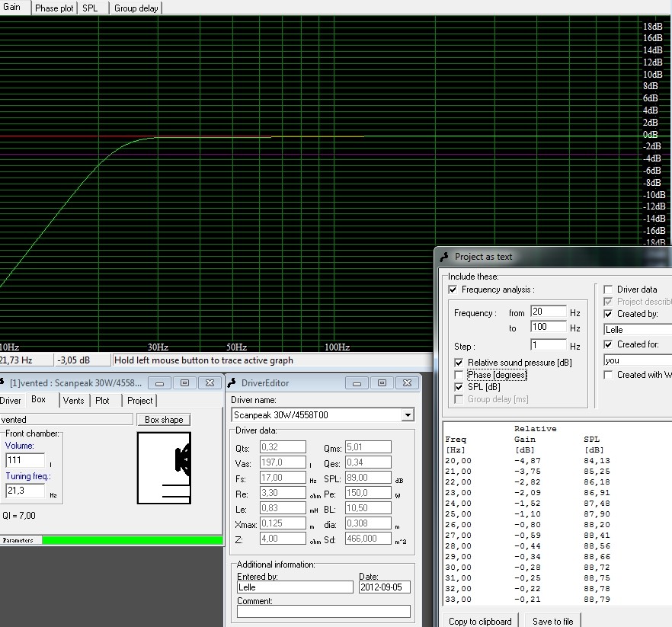Click the Box shape button
The width and height of the screenshot is (672, 627).
[x=164, y=420]
